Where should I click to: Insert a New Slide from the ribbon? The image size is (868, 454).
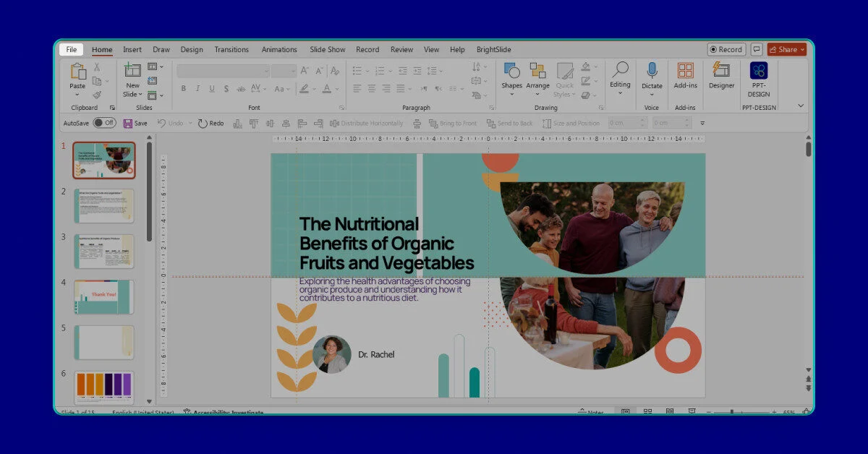point(132,72)
